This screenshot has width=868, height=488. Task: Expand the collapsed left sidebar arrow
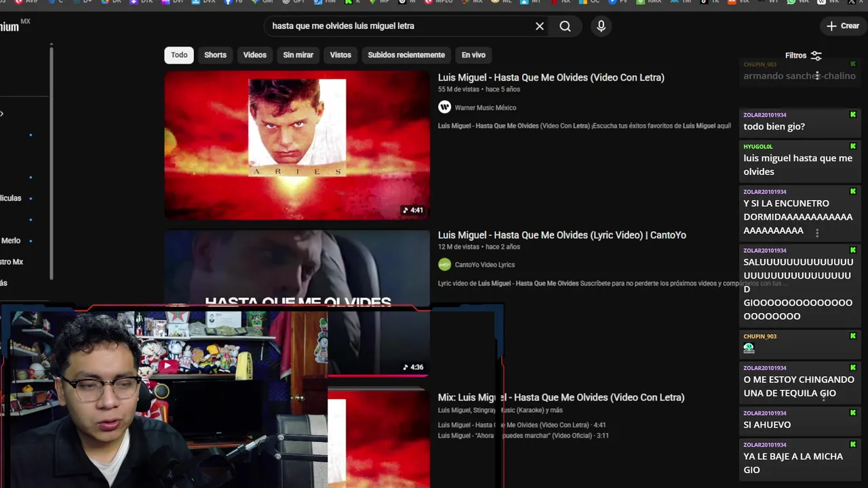[x=2, y=114]
